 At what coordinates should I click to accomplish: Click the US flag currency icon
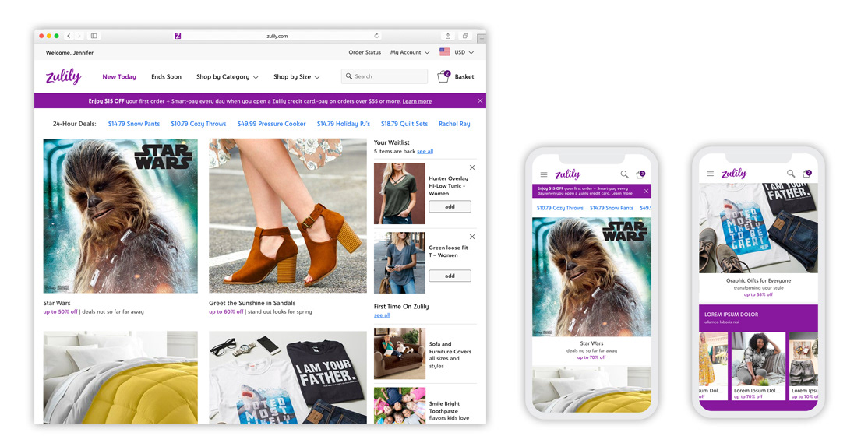(444, 52)
